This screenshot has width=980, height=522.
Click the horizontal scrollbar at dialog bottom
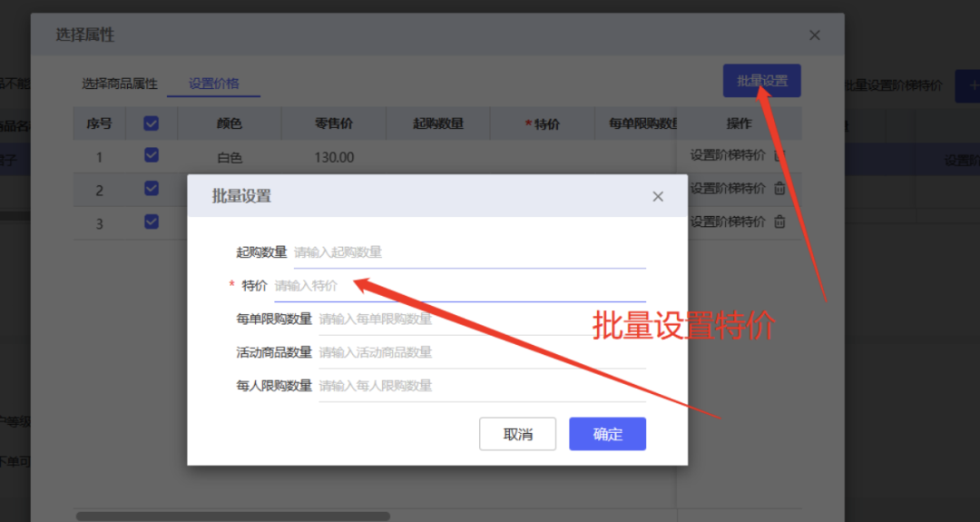(x=233, y=517)
